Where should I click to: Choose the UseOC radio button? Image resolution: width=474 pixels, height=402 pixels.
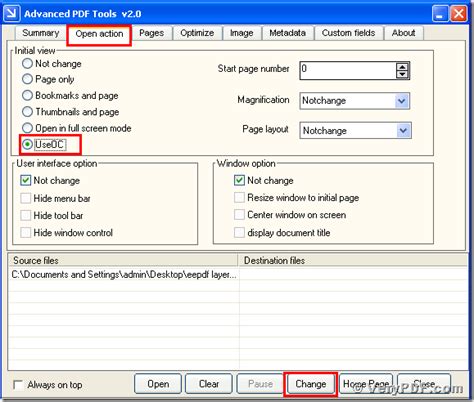27,144
